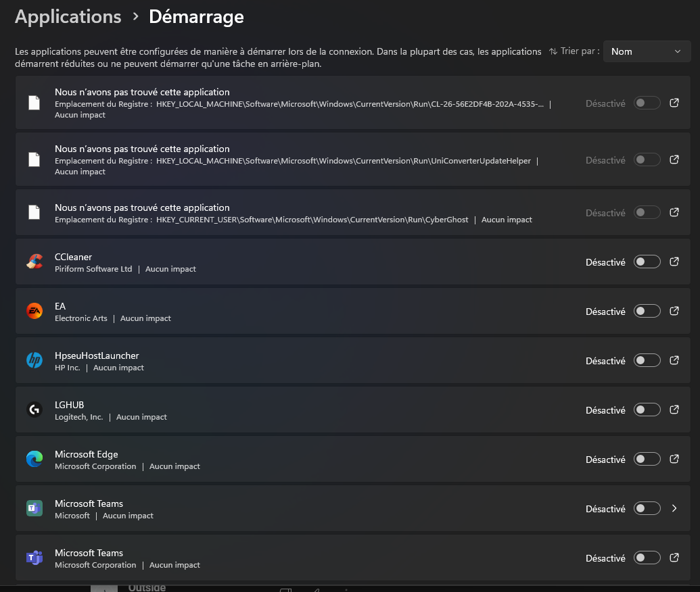
Task: Select the EA app name
Action: tap(60, 306)
